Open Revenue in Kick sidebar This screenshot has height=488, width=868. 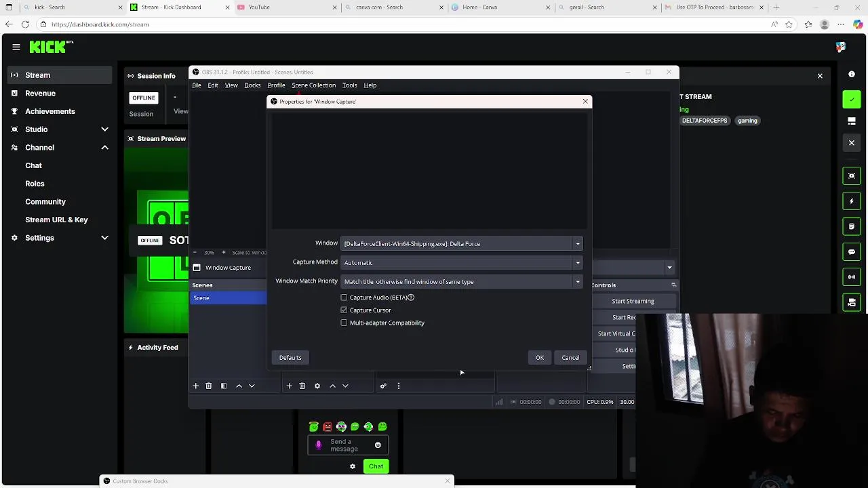41,94
